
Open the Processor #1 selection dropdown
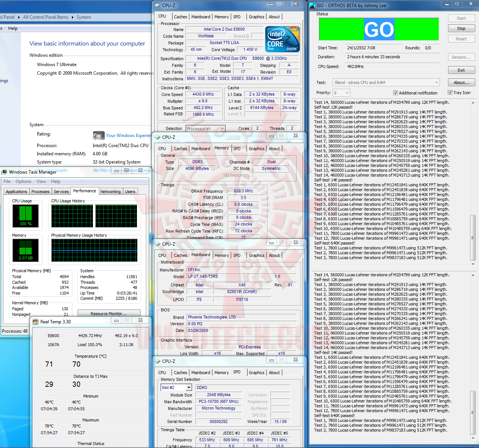coord(206,128)
